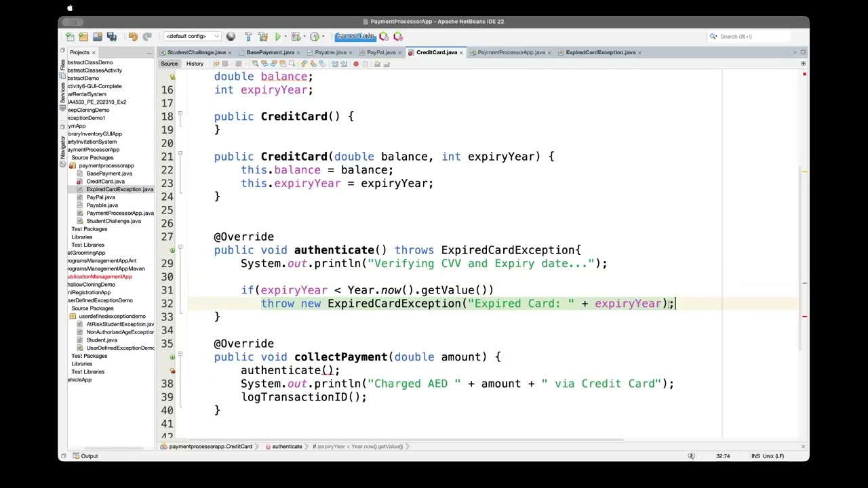Click the Build Project hammer icon
Viewport: 868px width, 488px height.
(x=248, y=37)
